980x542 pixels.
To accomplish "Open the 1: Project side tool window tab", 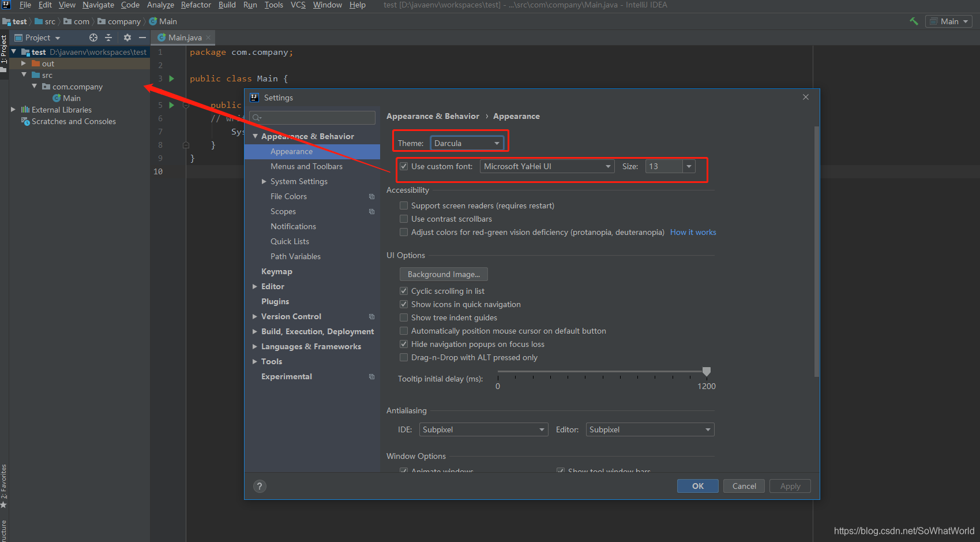I will click(x=4, y=49).
